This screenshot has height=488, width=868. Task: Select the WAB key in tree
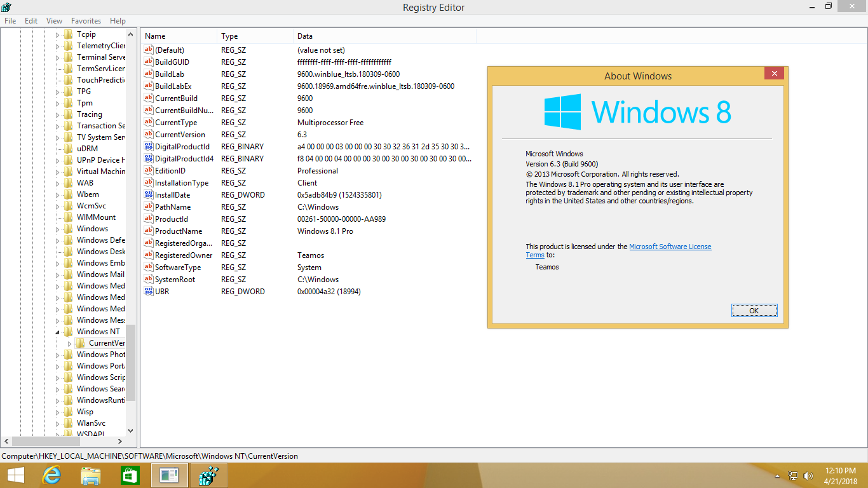tap(85, 183)
